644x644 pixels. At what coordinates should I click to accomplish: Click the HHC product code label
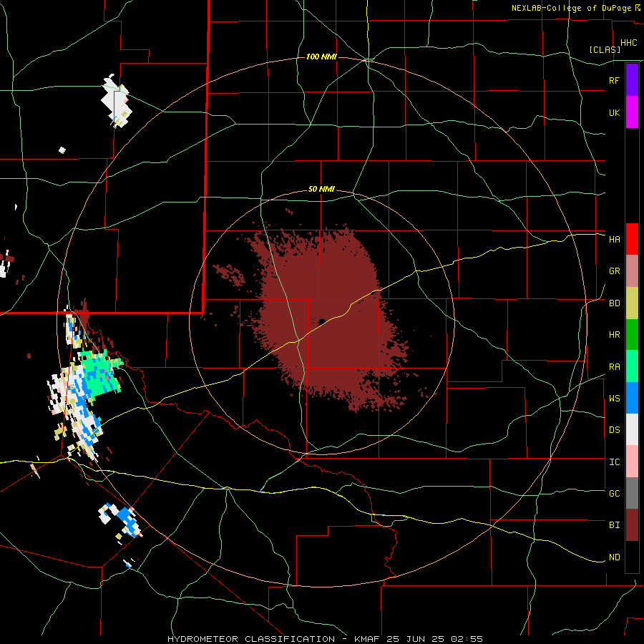pyautogui.click(x=629, y=43)
